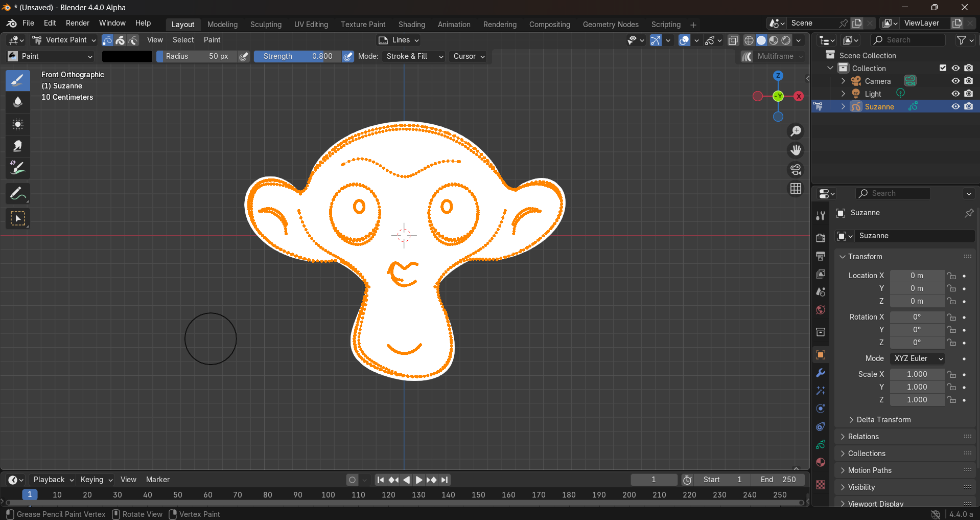Expand the Relations panel

coord(863,437)
